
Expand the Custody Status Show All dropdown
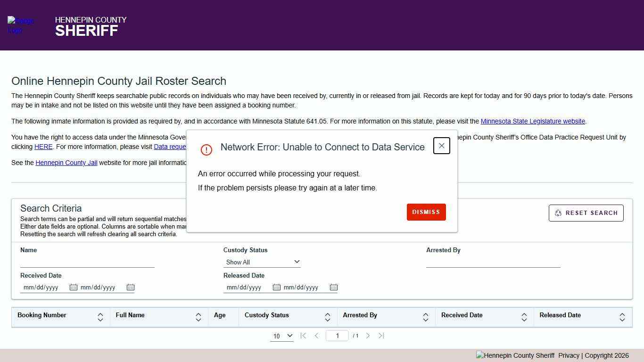[262, 262]
